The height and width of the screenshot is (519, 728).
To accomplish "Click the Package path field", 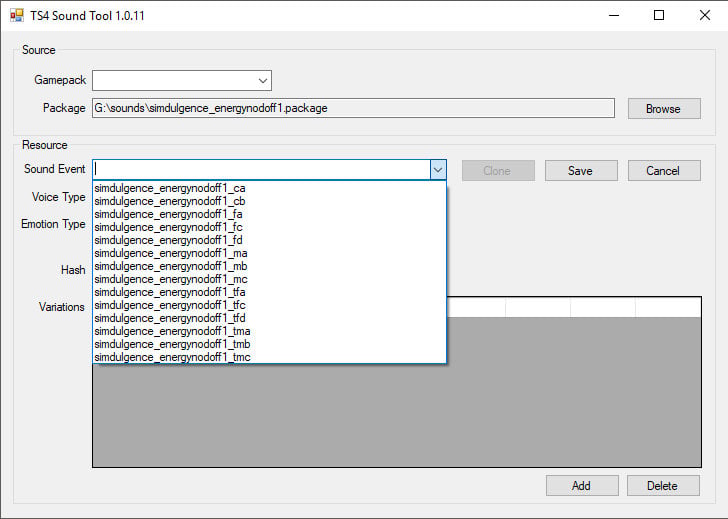I will tap(353, 108).
